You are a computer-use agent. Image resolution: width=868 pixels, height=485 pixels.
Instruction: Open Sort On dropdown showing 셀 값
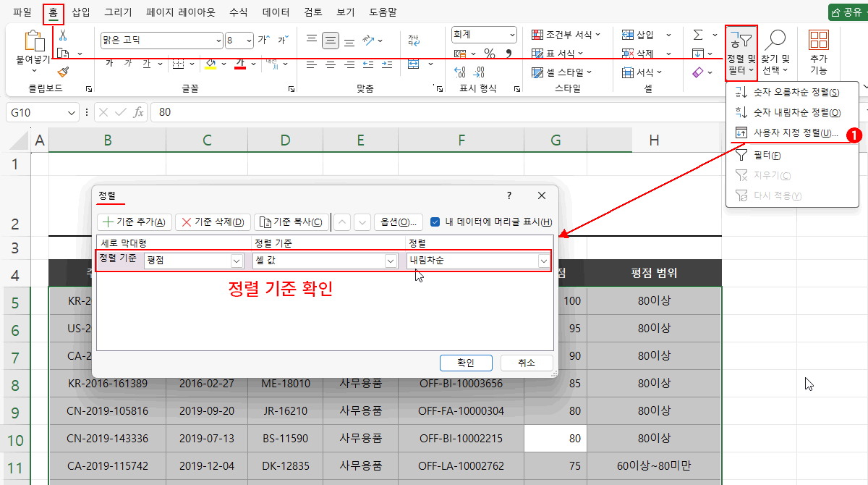(391, 261)
